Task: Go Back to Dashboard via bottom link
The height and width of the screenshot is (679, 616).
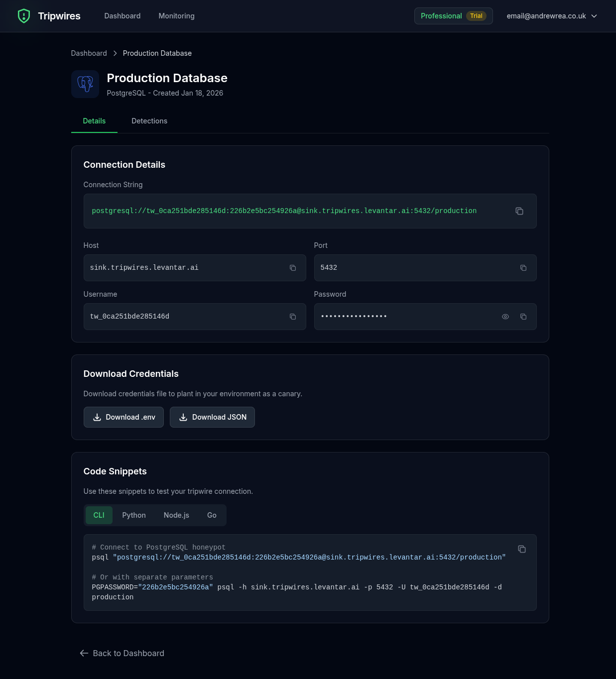Action: pyautogui.click(x=122, y=653)
